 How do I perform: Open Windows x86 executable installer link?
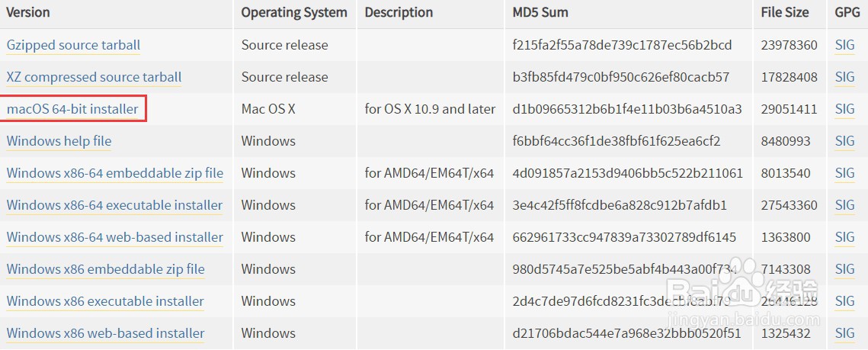pyautogui.click(x=105, y=302)
